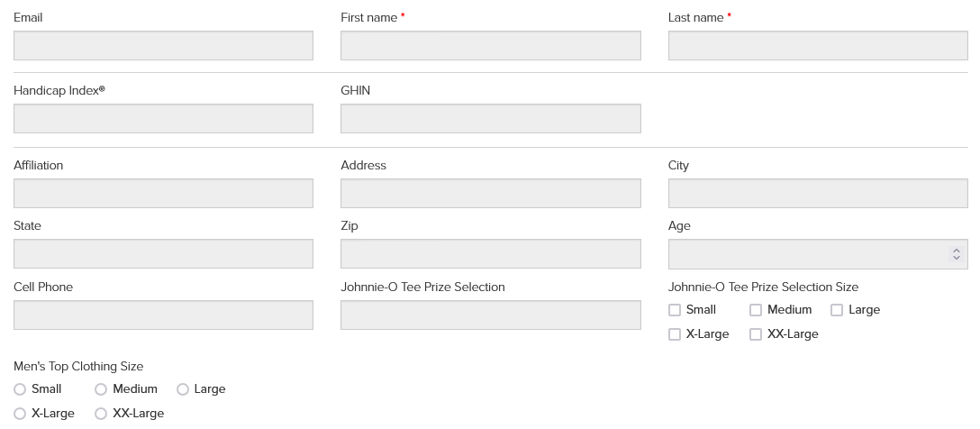Click the Age spinner arrows
The width and height of the screenshot is (980, 429).
956,255
